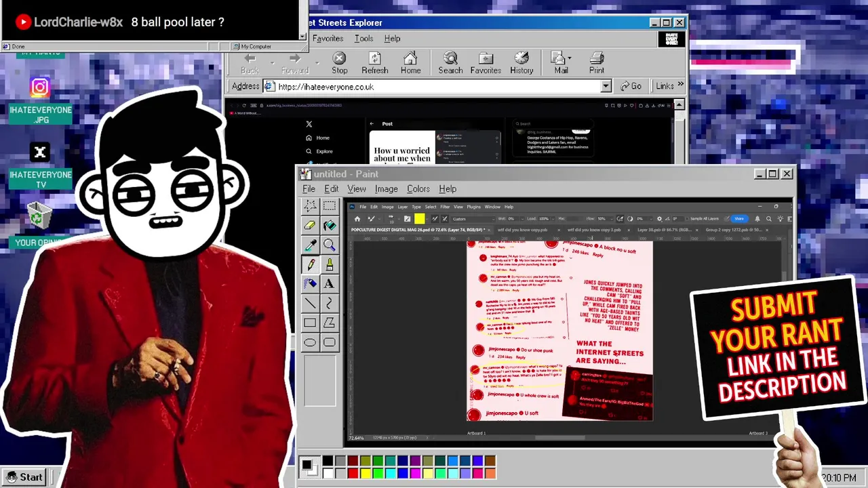Viewport: 868px width, 488px height.
Task: Open the Mail button dropdown arrow
Action: click(569, 59)
